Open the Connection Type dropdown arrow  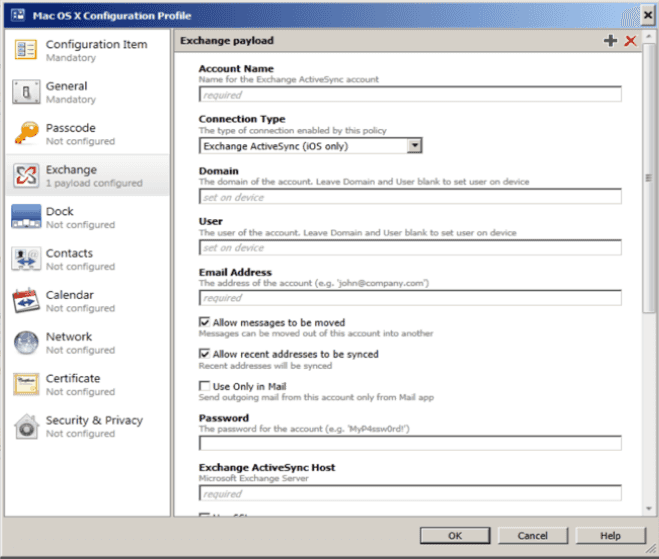point(414,145)
